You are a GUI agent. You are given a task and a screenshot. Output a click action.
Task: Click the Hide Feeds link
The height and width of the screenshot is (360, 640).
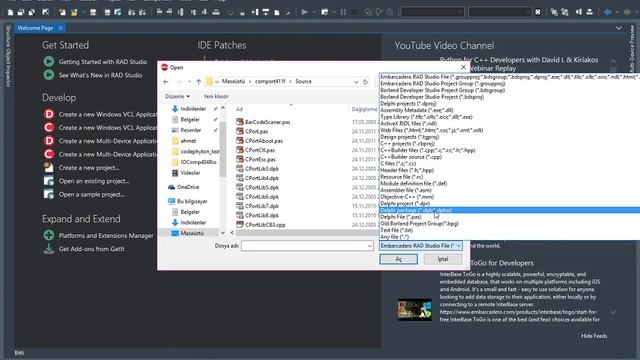(594, 336)
